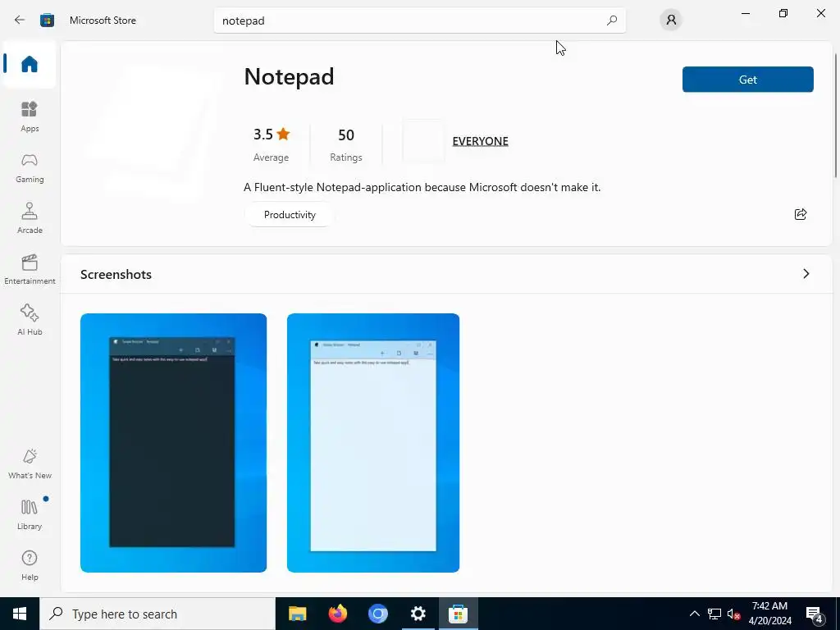The image size is (840, 630).
Task: Open the Apps section
Action: pos(30,116)
